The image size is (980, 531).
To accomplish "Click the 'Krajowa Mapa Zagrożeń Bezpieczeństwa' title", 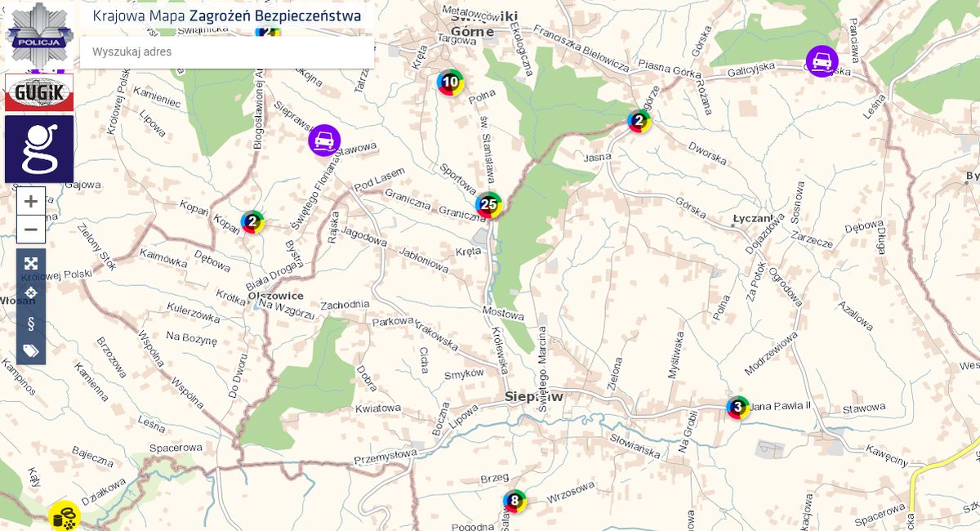I will 227,16.
